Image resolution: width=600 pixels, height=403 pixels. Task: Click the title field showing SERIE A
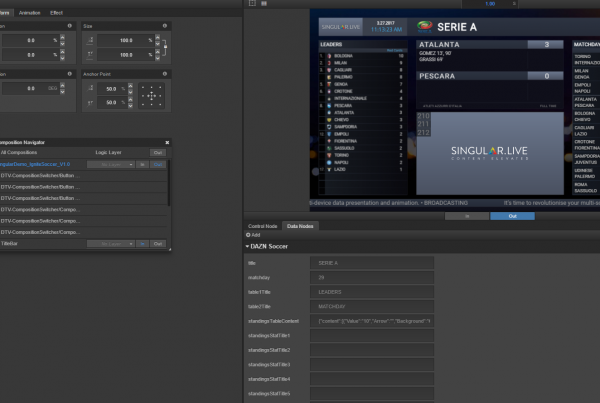[372, 263]
